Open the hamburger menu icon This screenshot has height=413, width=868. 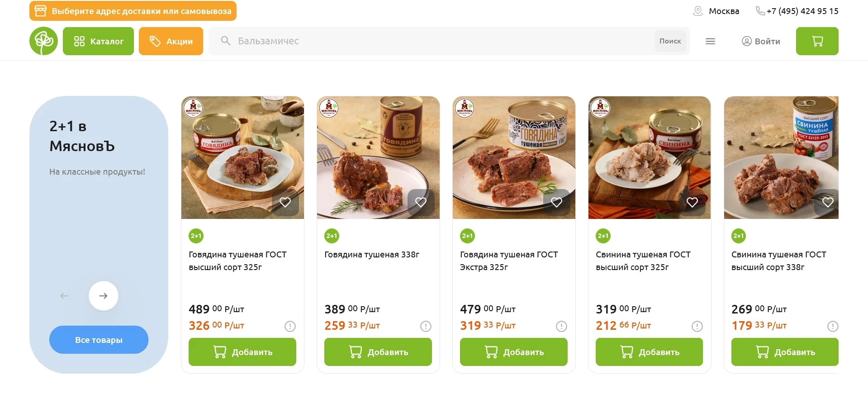710,41
